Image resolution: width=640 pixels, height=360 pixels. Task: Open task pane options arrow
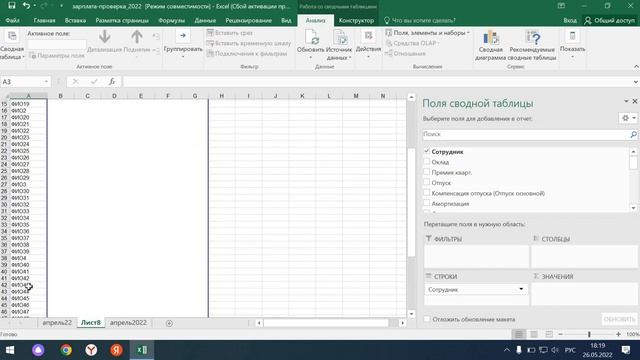point(626,101)
